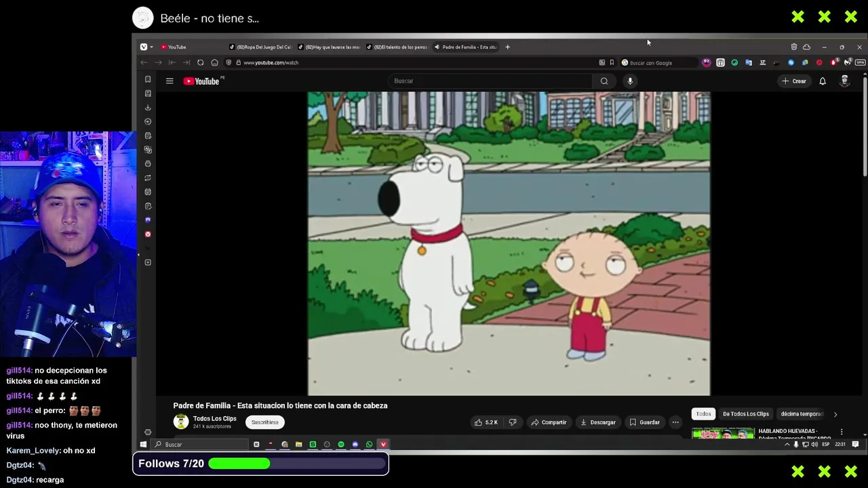Toggle VPN button in toolbar
The height and width of the screenshot is (488, 868).
860,62
